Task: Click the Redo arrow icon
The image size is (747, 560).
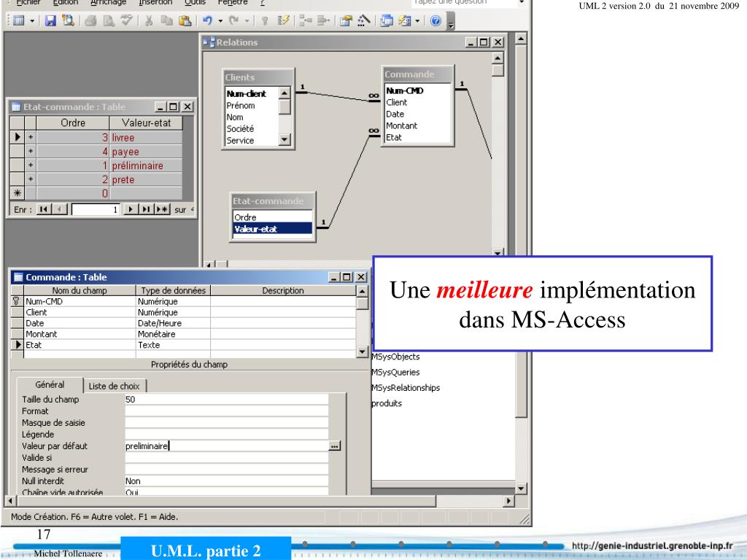Action: 233,21
